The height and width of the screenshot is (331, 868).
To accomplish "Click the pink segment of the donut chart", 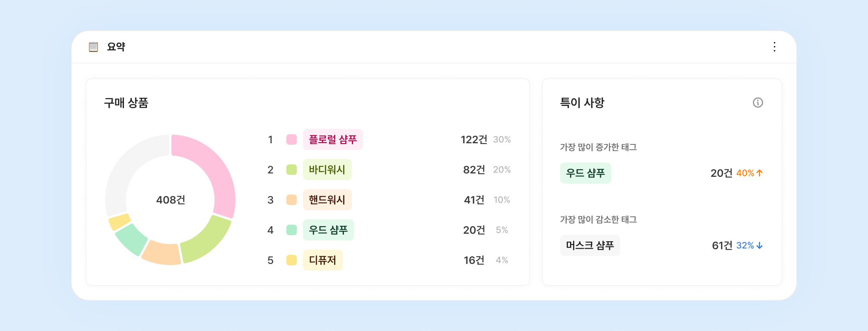I will click(217, 170).
